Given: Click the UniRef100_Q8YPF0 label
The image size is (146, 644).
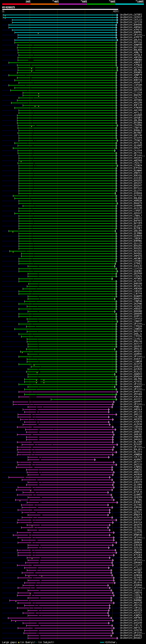Looking at the screenshot, I should tap(131, 402).
